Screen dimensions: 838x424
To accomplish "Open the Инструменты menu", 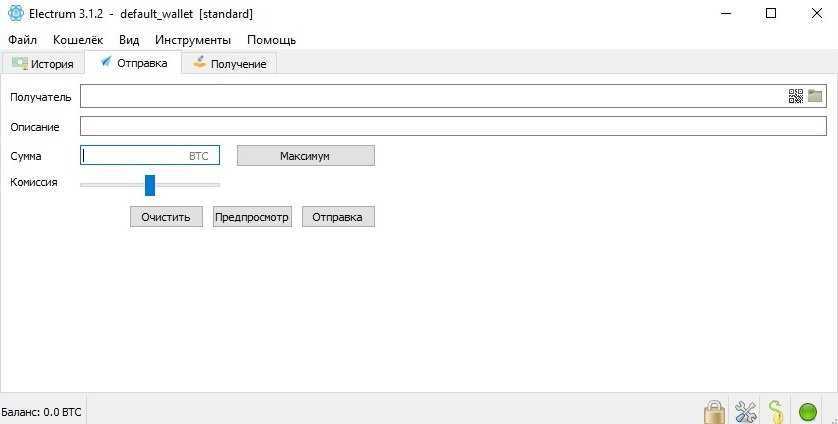I will point(193,40).
